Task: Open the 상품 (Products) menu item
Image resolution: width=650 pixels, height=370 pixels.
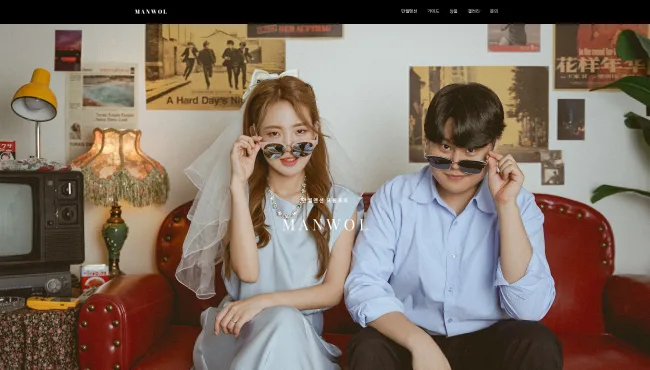Action: point(453,11)
